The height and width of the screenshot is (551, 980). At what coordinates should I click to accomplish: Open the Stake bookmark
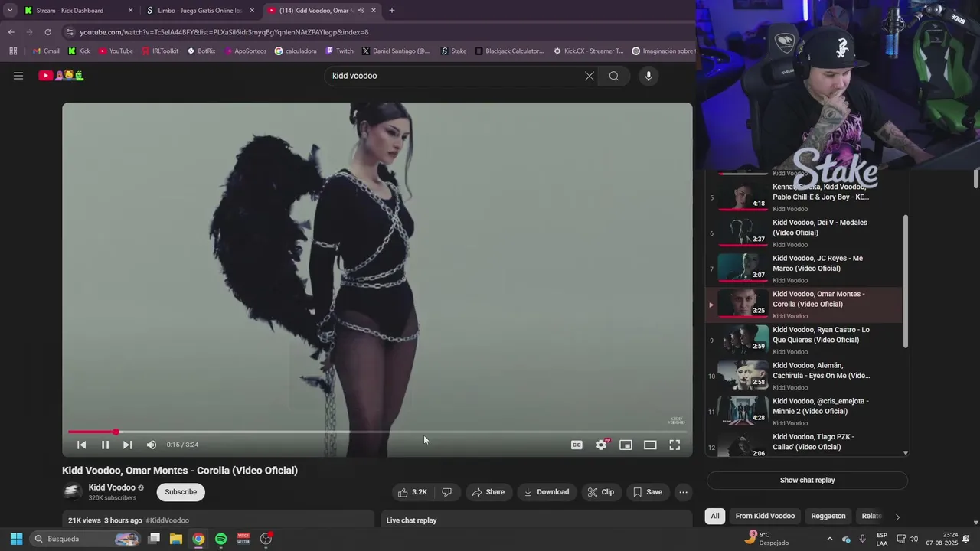453,51
